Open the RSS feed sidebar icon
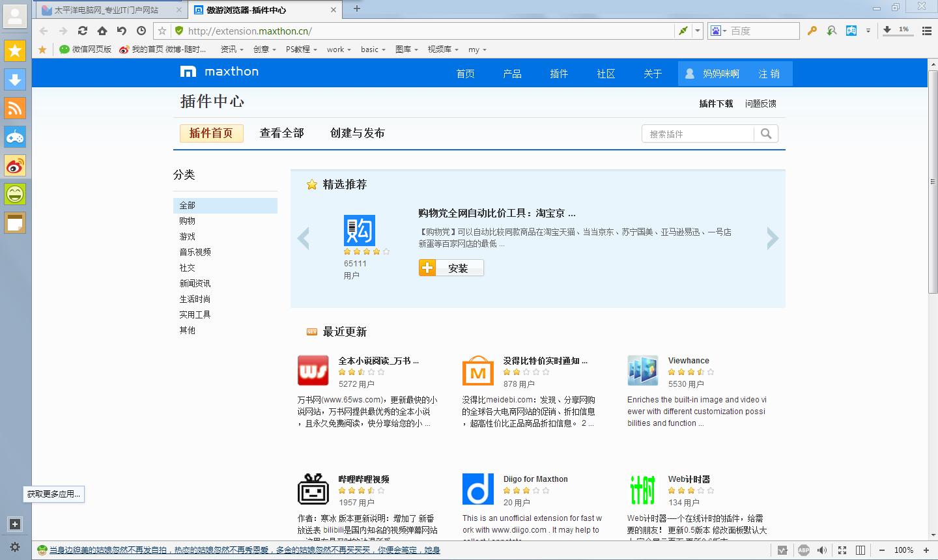This screenshot has height=560, width=938. pyautogui.click(x=15, y=107)
